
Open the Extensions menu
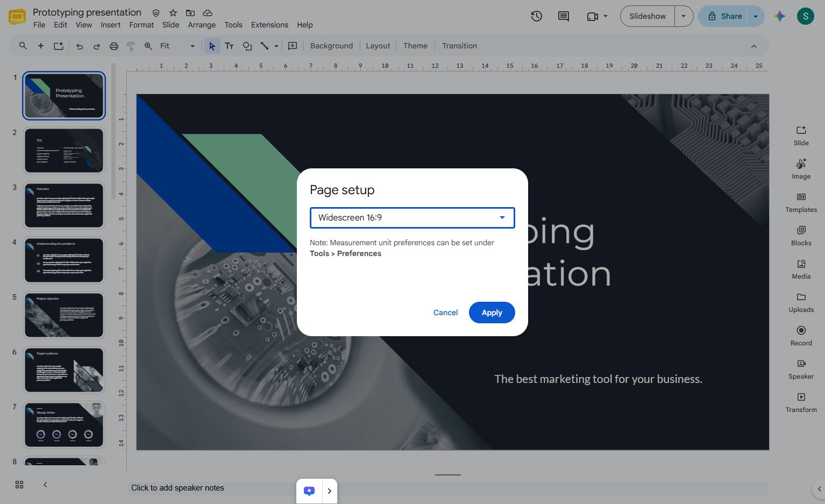tap(269, 25)
